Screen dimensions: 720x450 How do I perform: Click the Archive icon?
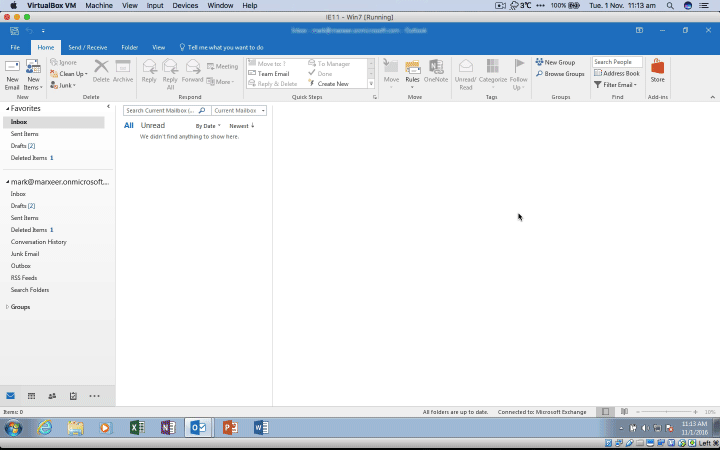click(x=123, y=71)
